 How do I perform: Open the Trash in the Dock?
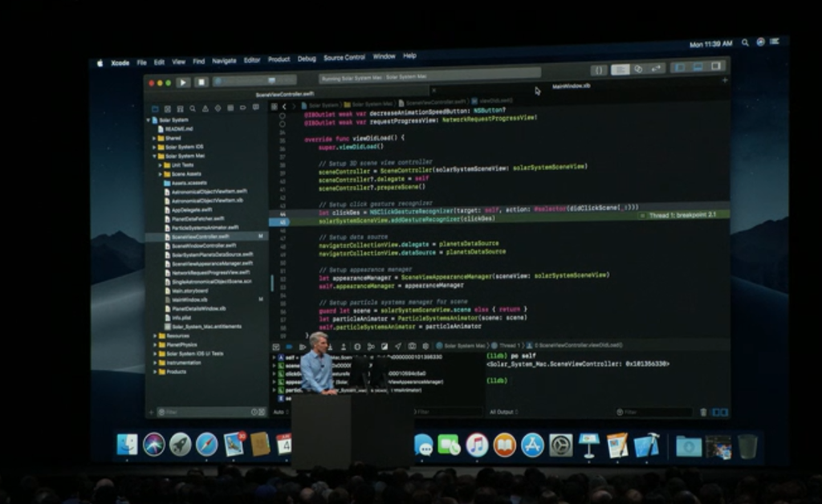coord(747,447)
